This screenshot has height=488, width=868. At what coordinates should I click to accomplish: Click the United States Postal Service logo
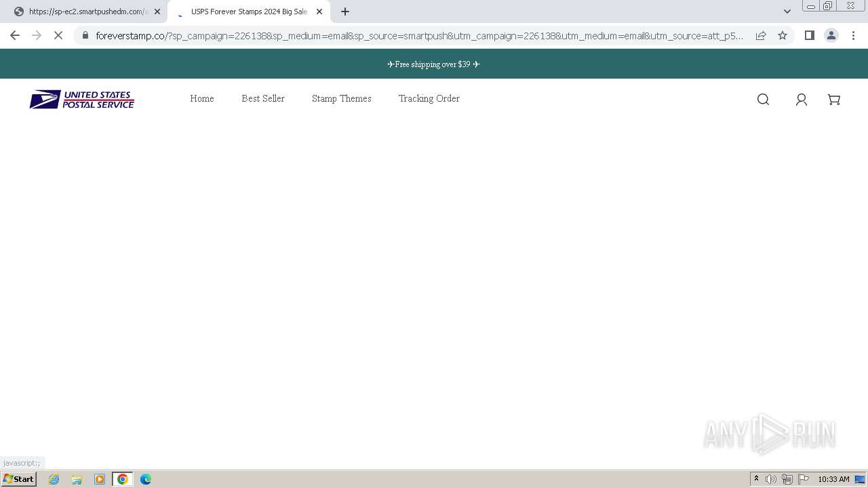point(81,100)
